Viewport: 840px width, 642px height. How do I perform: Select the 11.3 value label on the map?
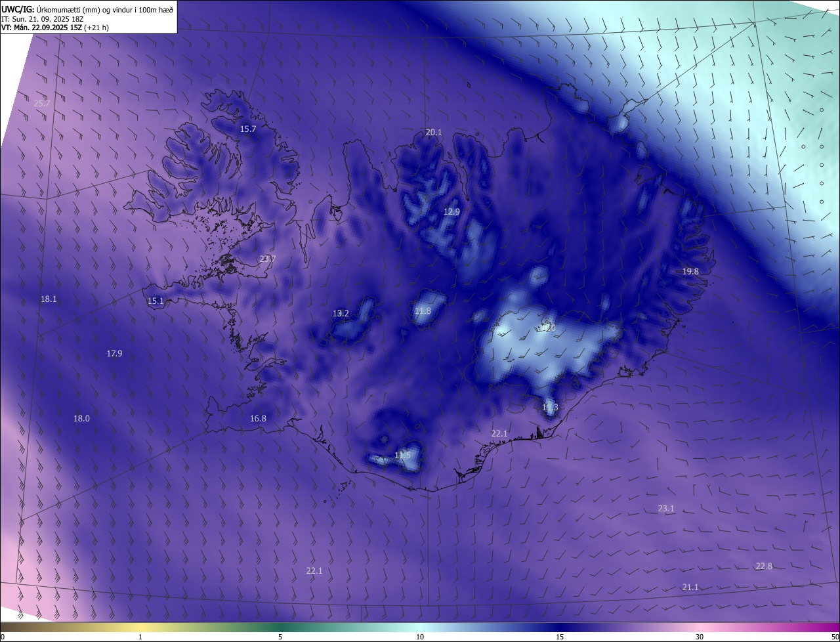[x=551, y=408]
